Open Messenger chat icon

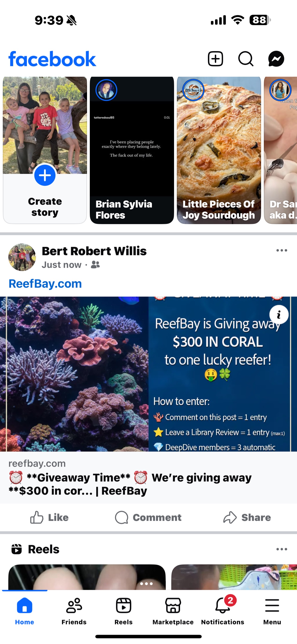(x=276, y=59)
